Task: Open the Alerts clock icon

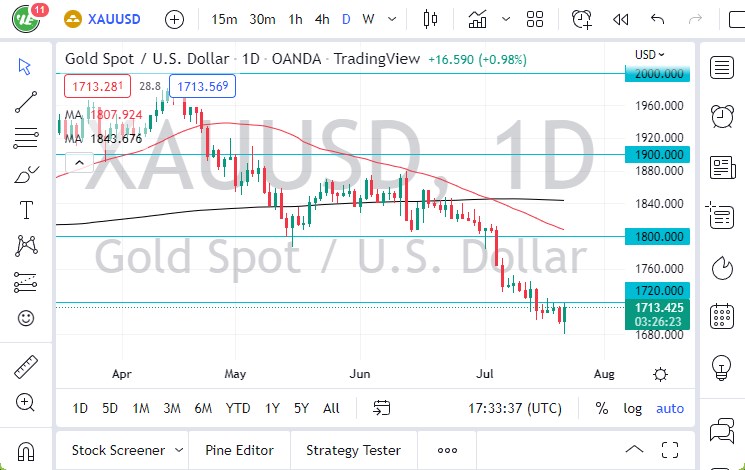Action: pyautogui.click(x=721, y=115)
